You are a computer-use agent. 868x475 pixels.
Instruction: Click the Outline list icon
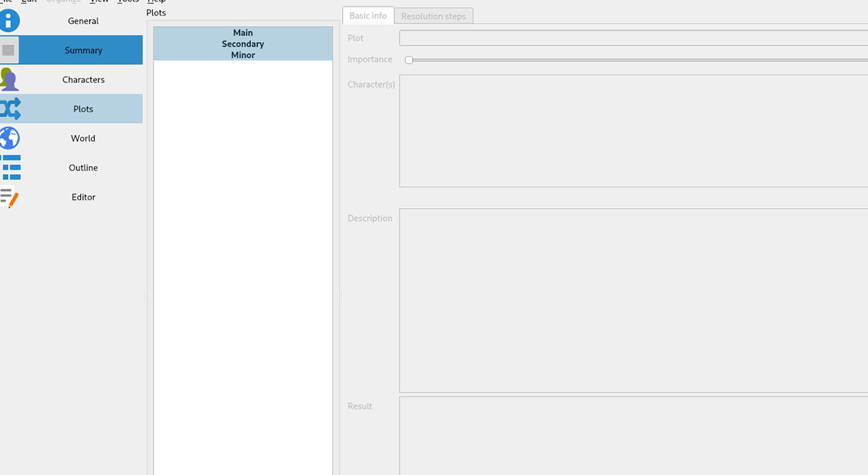(10, 167)
